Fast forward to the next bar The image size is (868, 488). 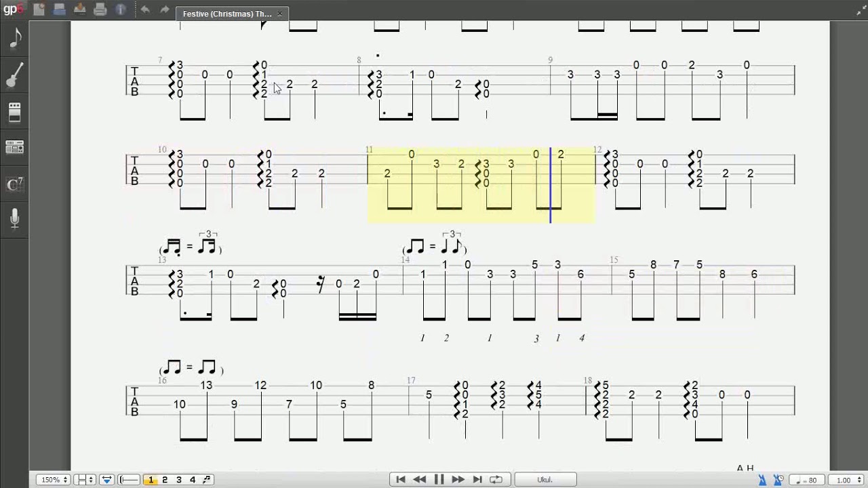click(x=458, y=480)
